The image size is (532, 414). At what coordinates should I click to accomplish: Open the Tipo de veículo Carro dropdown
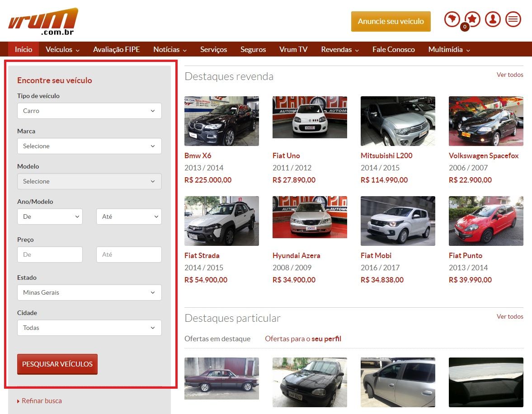[x=89, y=111]
